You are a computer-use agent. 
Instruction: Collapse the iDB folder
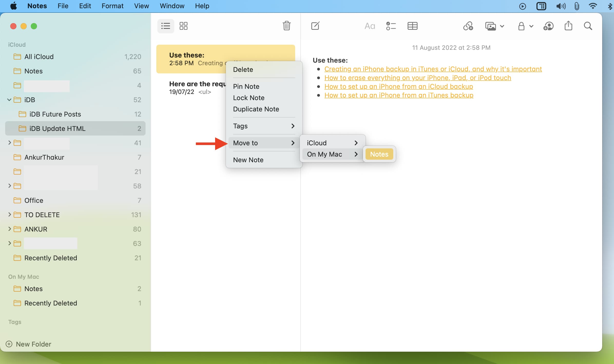coord(9,100)
